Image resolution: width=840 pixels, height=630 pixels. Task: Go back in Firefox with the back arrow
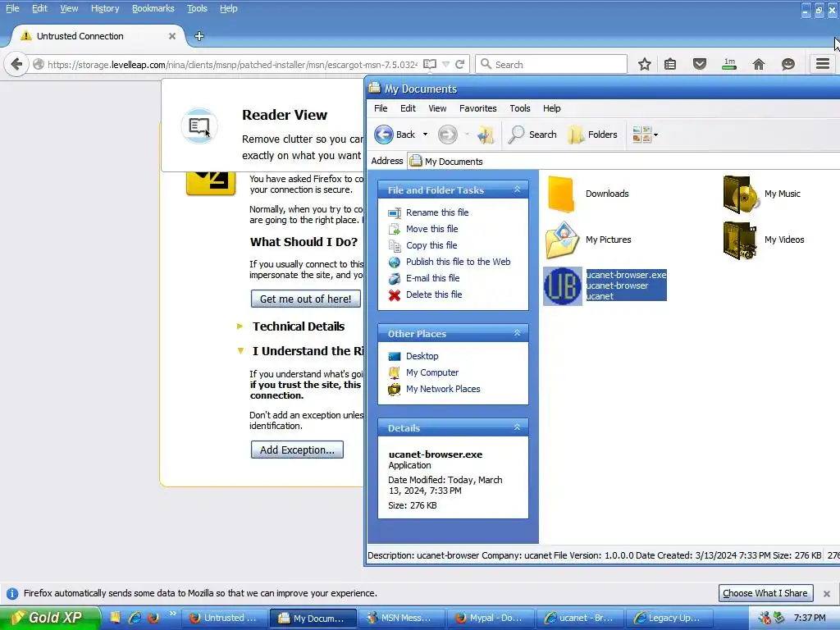[x=16, y=64]
